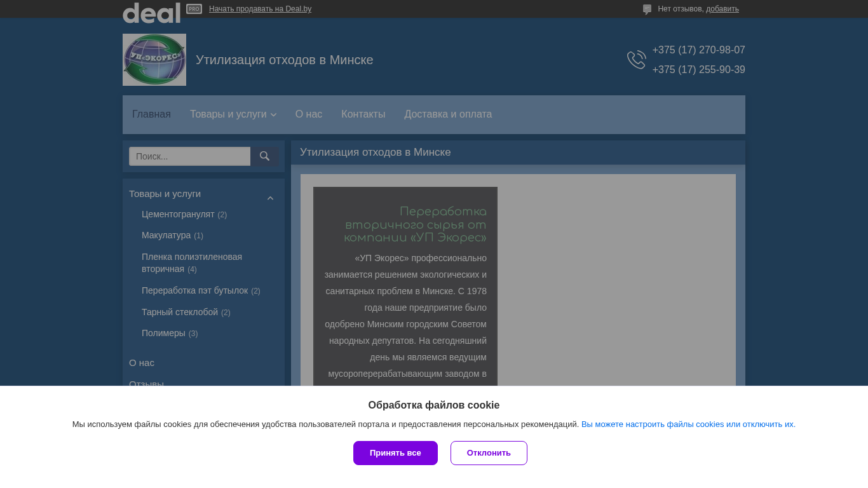Click the reviews speech bubble icon
Screen dimensions: 868x488
tap(647, 10)
